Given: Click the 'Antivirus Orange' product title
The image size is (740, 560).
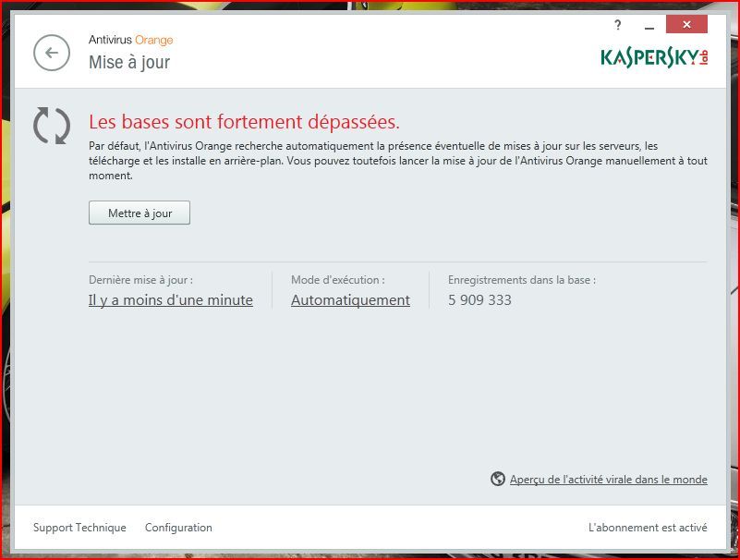Looking at the screenshot, I should coord(131,40).
